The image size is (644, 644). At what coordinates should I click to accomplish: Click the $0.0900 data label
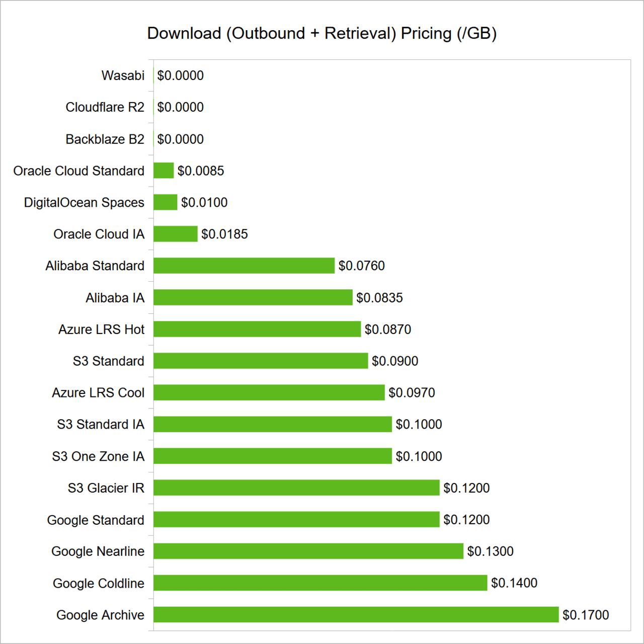[395, 361]
